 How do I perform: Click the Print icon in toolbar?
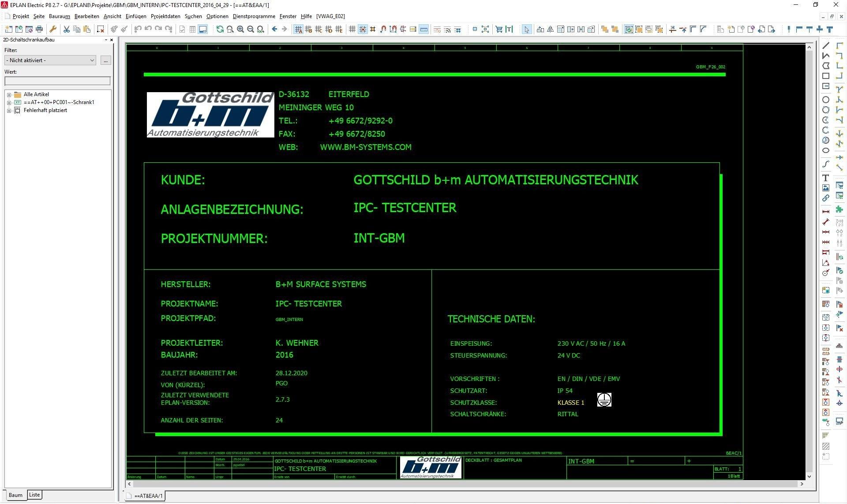(39, 29)
